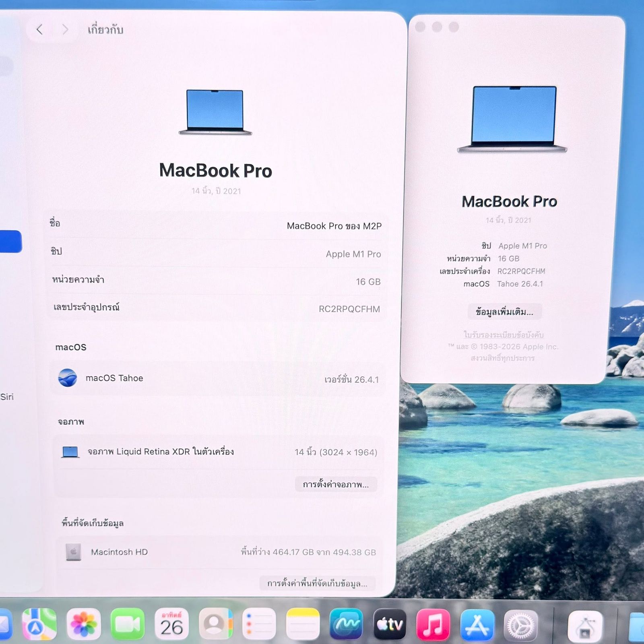The width and height of the screenshot is (644, 644).
Task: Click "14 นิ้ว, ปี 2021" in the About This Mac window
Action: pos(508,220)
